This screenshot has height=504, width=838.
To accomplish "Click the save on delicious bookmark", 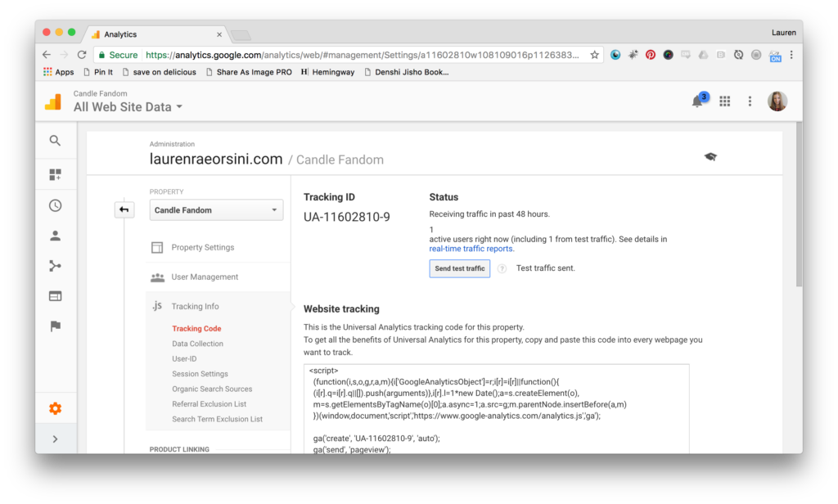I will (x=160, y=72).
